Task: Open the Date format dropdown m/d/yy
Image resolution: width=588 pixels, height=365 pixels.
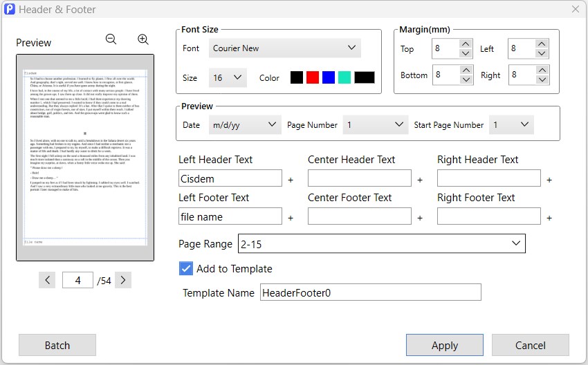Action: [x=244, y=125]
